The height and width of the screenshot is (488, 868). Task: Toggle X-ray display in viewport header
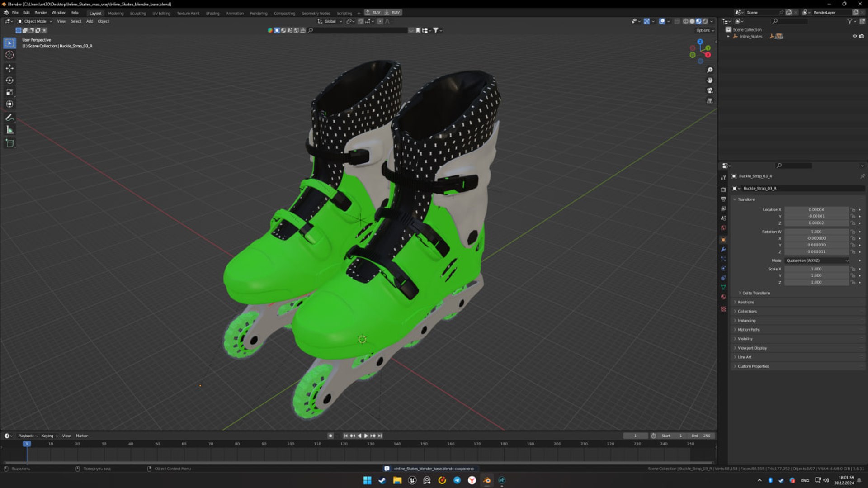(677, 21)
